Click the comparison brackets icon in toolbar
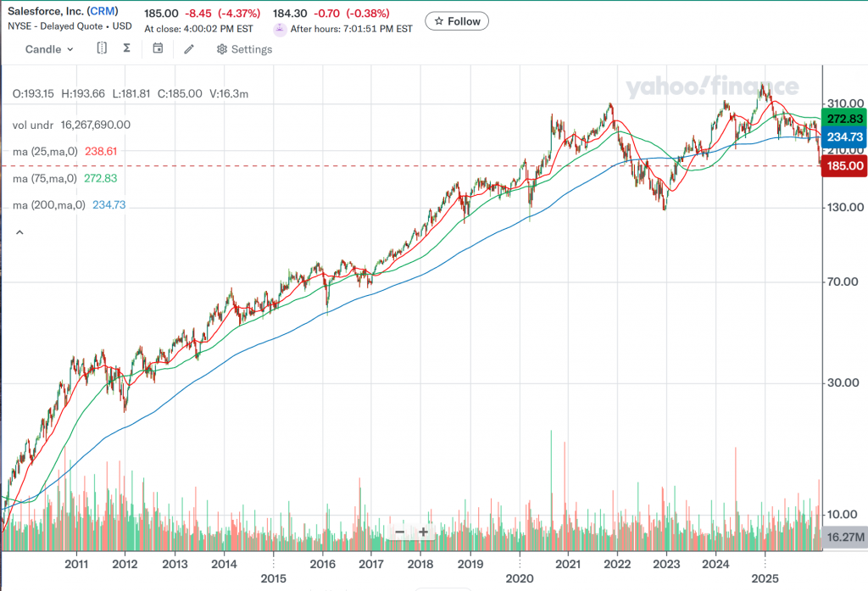Image resolution: width=868 pixels, height=591 pixels. click(102, 48)
